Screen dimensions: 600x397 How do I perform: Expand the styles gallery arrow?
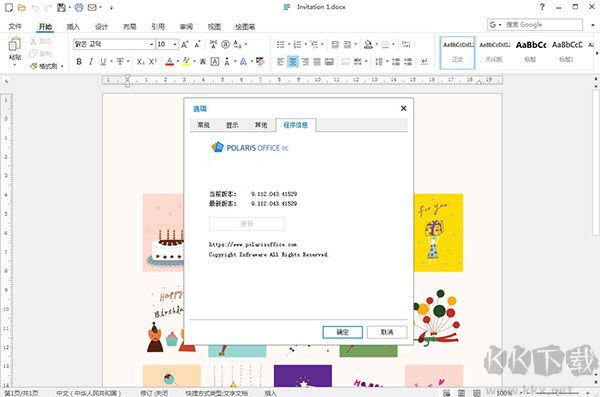click(597, 54)
